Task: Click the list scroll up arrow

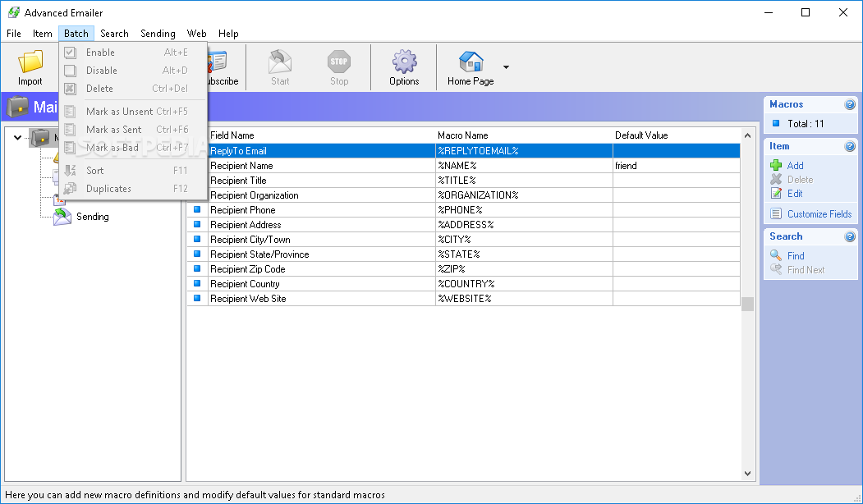Action: 747,135
